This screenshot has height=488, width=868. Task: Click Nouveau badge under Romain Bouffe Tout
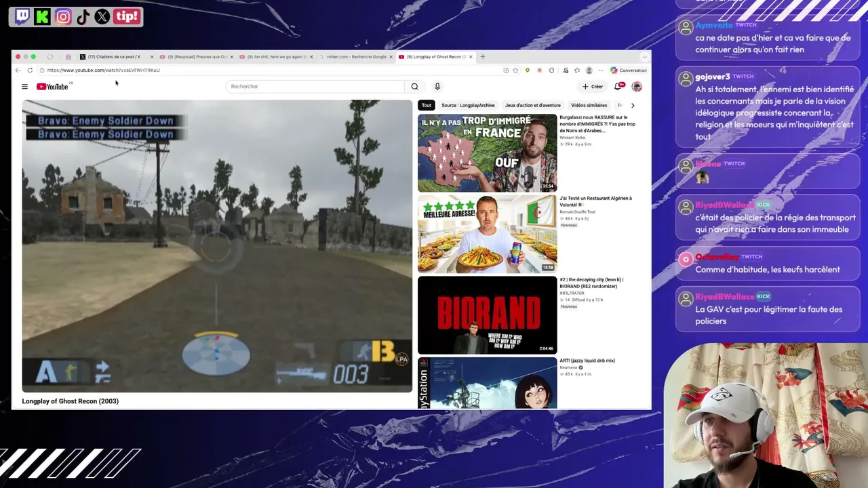(568, 226)
